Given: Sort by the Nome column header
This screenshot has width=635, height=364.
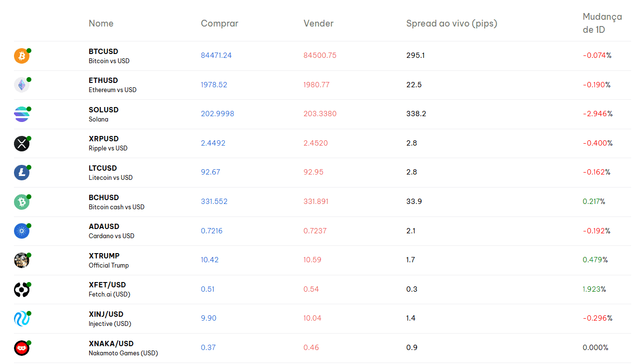Looking at the screenshot, I should (101, 23).
